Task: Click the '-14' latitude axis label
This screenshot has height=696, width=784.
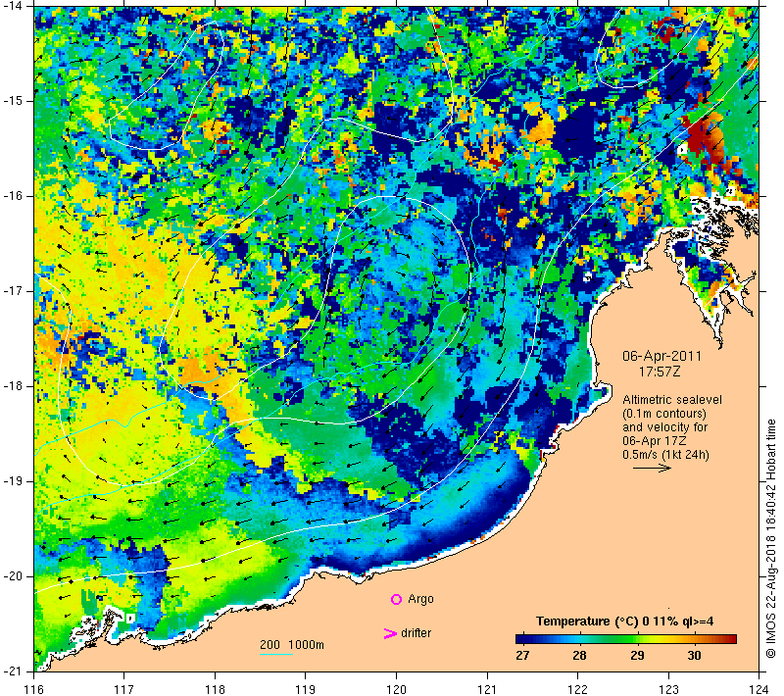Action: tap(12, 6)
